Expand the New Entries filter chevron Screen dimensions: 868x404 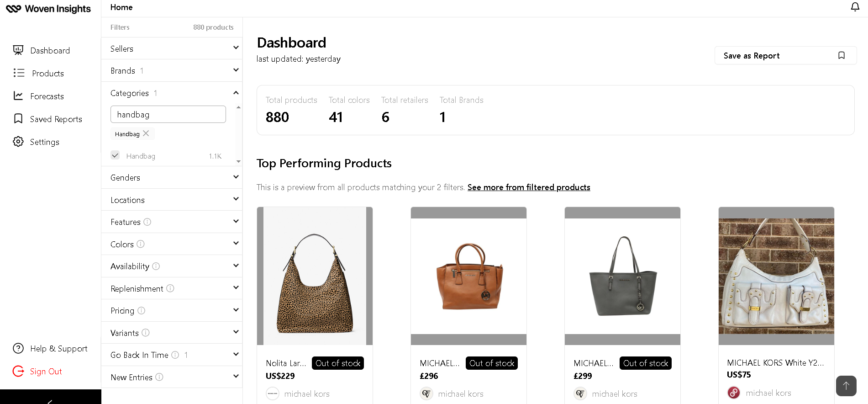point(236,376)
